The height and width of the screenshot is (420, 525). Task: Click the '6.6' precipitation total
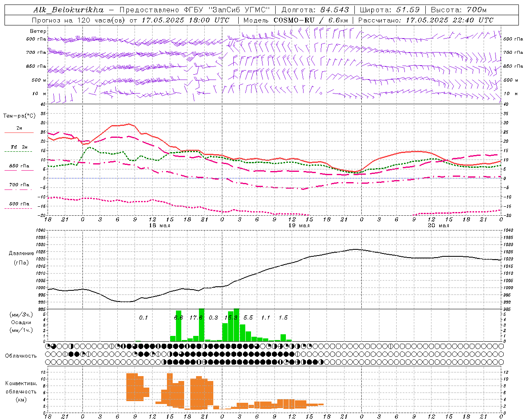click(x=178, y=317)
